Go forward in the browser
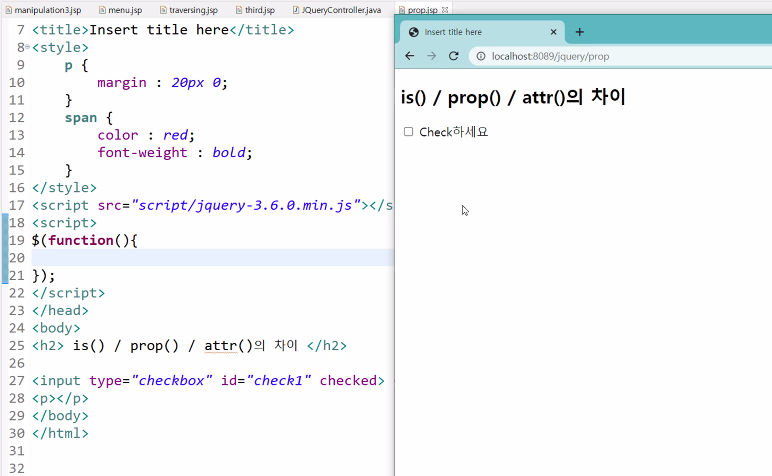Viewport: 772px width, 476px height. pyautogui.click(x=432, y=56)
